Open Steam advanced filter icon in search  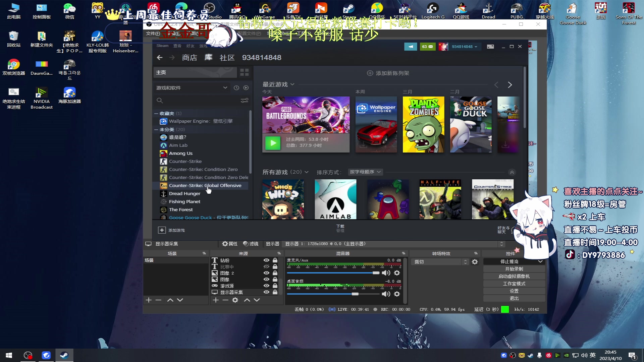[245, 100]
